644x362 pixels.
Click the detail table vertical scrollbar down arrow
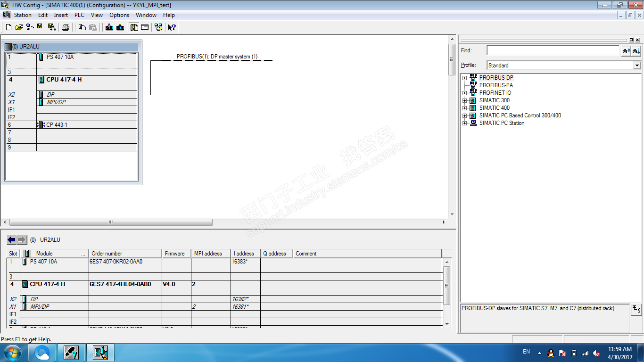(x=447, y=324)
